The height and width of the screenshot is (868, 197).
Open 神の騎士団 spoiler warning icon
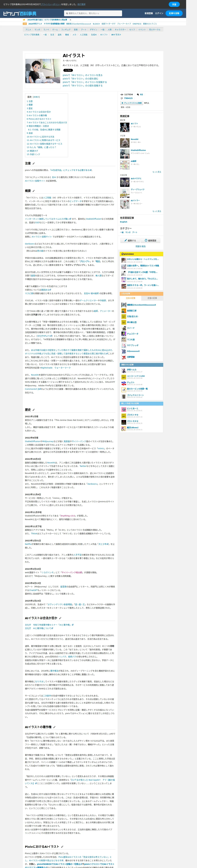(124, 322)
